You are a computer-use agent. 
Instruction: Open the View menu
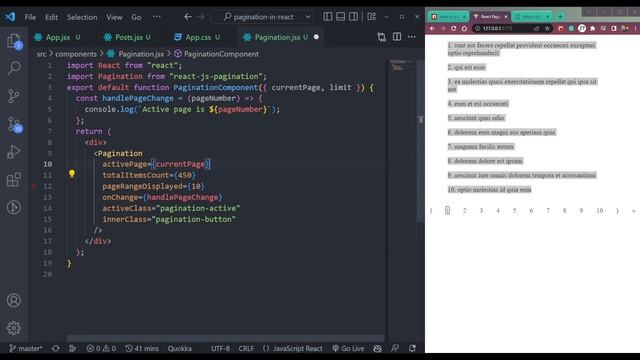click(114, 17)
